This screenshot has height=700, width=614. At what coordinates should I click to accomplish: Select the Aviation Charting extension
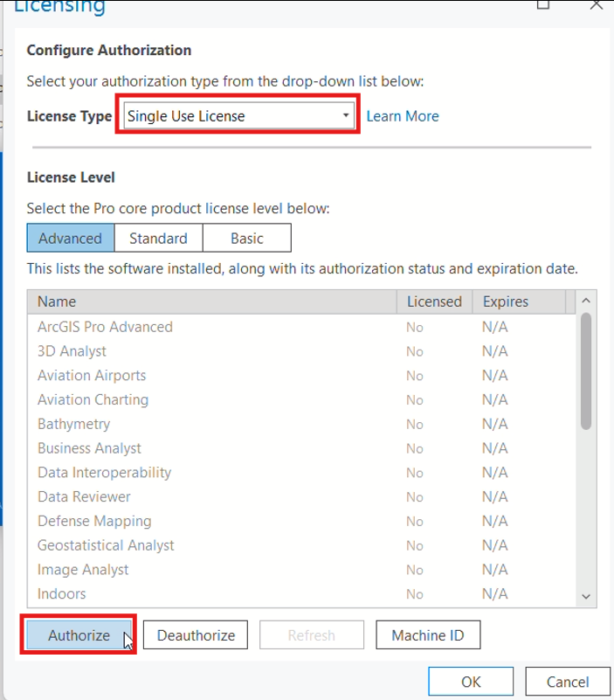(93, 399)
